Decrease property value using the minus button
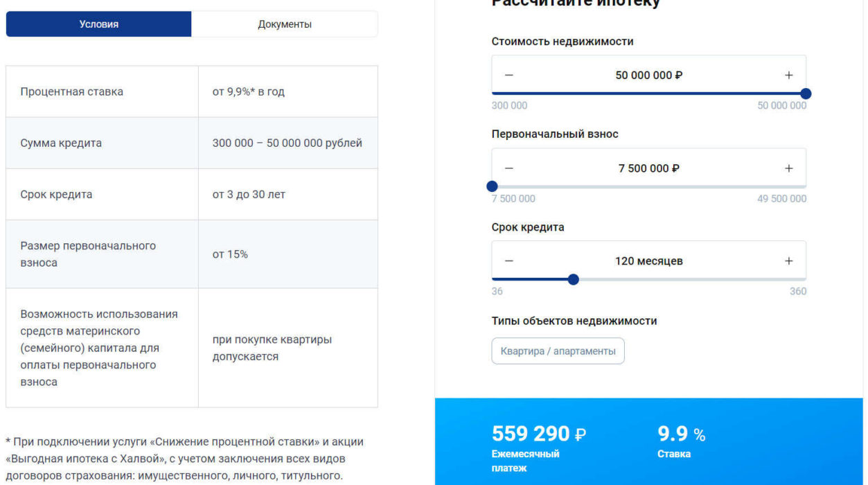 [509, 75]
